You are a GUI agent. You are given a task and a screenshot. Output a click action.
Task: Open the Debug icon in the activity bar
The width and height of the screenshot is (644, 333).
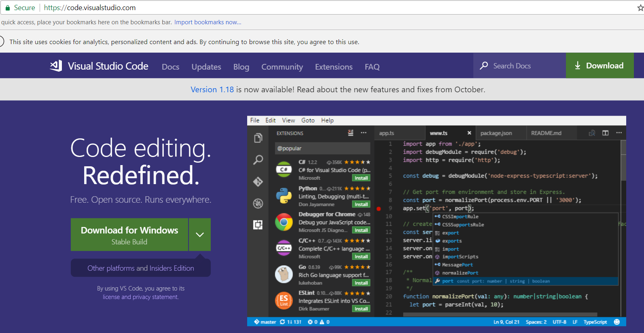pyautogui.click(x=258, y=203)
